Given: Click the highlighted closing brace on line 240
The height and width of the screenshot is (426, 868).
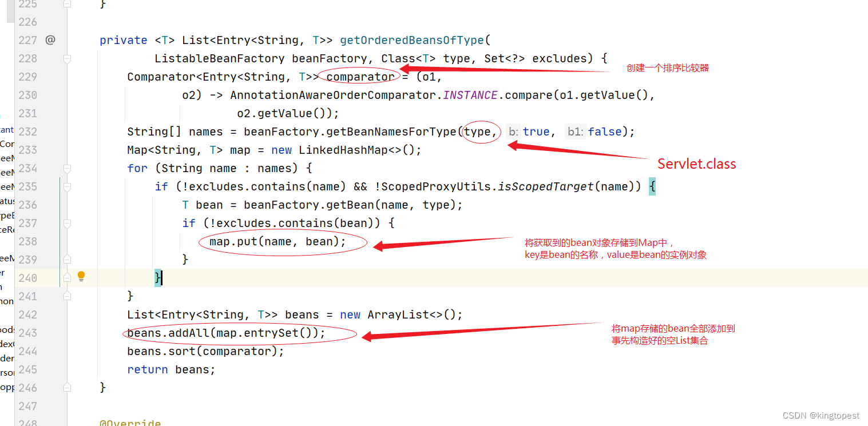Looking at the screenshot, I should [158, 277].
